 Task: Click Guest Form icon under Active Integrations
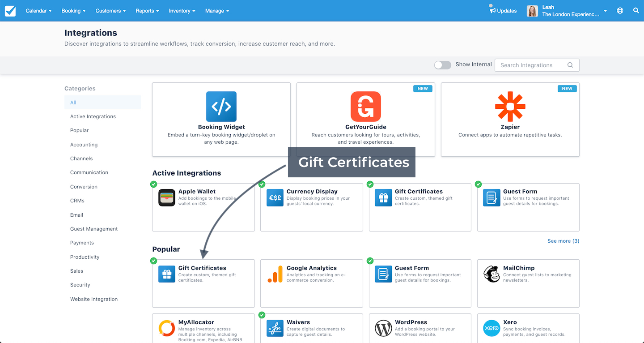[x=491, y=197]
